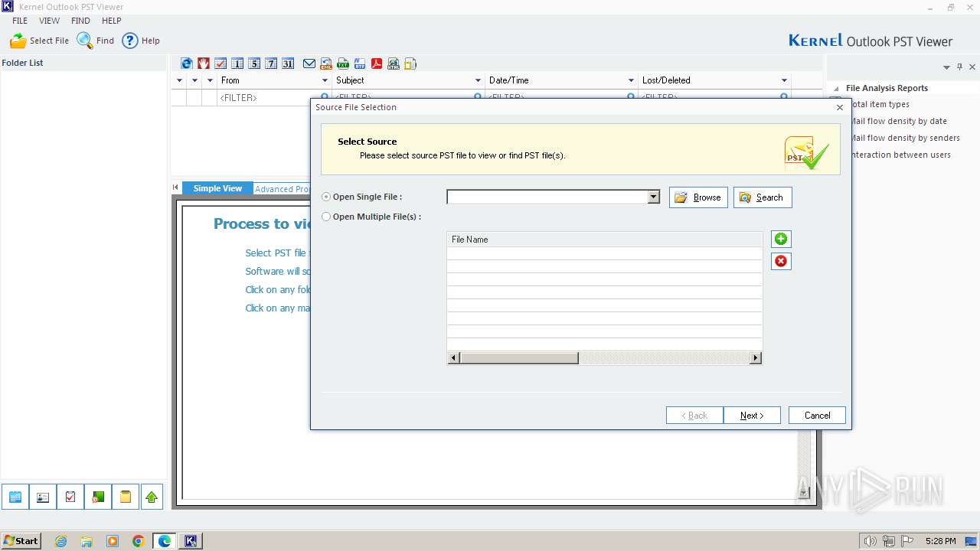
Task: Open Notes yellow icon in folder pane
Action: point(126,497)
